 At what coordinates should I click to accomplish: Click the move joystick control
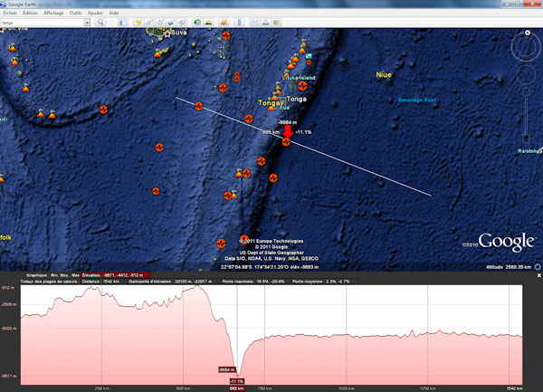pyautogui.click(x=526, y=74)
